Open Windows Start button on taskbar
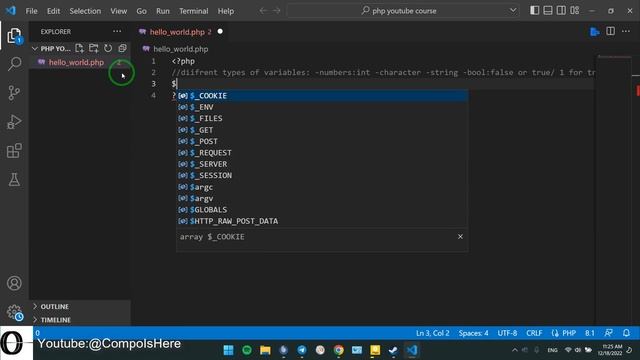Viewport: 640px width, 360px height. (x=229, y=350)
